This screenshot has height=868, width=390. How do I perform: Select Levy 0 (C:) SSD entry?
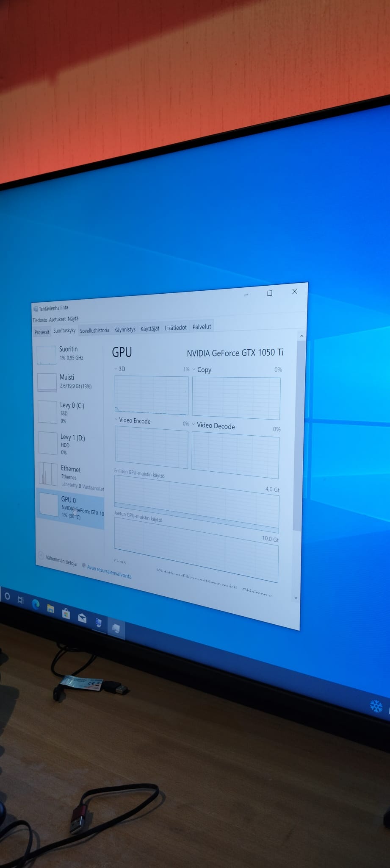click(x=69, y=412)
